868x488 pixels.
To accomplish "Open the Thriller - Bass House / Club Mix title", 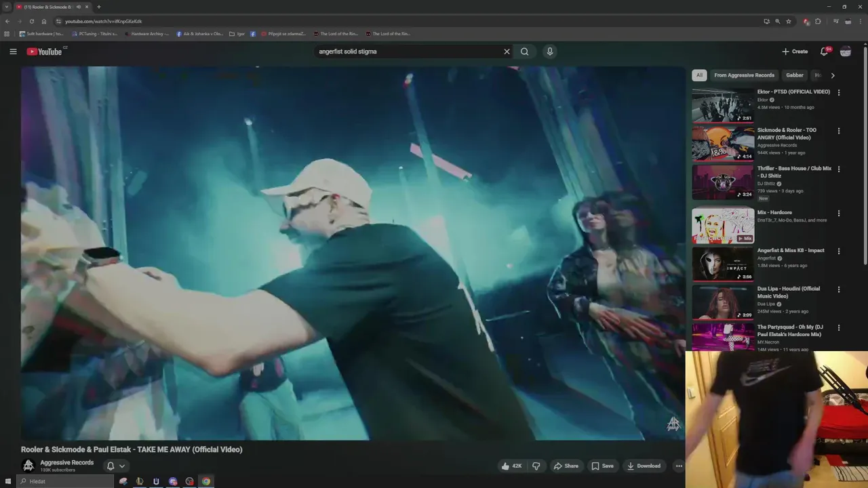I will coord(794,172).
